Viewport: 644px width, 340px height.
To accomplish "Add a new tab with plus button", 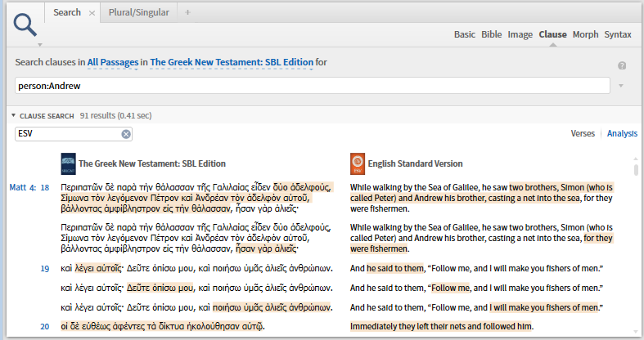I will pyautogui.click(x=187, y=12).
